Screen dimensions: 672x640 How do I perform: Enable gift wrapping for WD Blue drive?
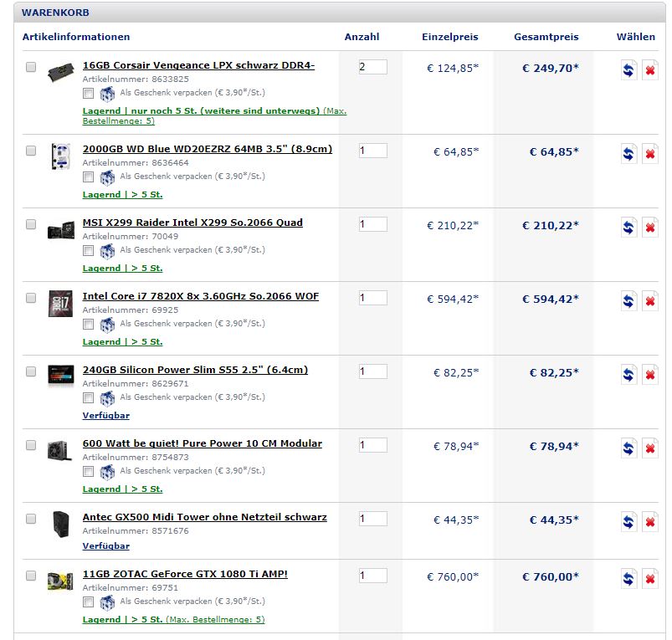click(88, 177)
